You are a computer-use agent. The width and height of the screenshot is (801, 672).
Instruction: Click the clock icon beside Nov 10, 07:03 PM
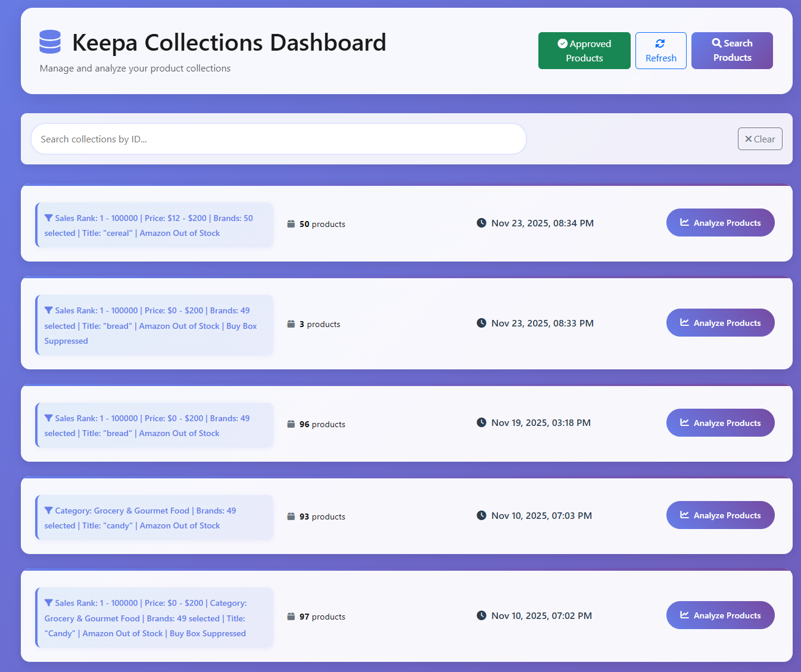pos(481,515)
